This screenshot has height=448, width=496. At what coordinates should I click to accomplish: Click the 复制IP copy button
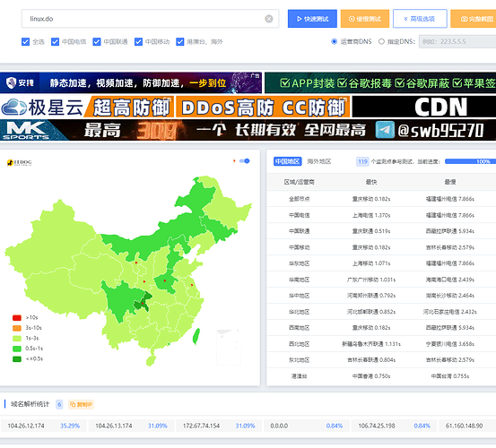[x=81, y=404]
